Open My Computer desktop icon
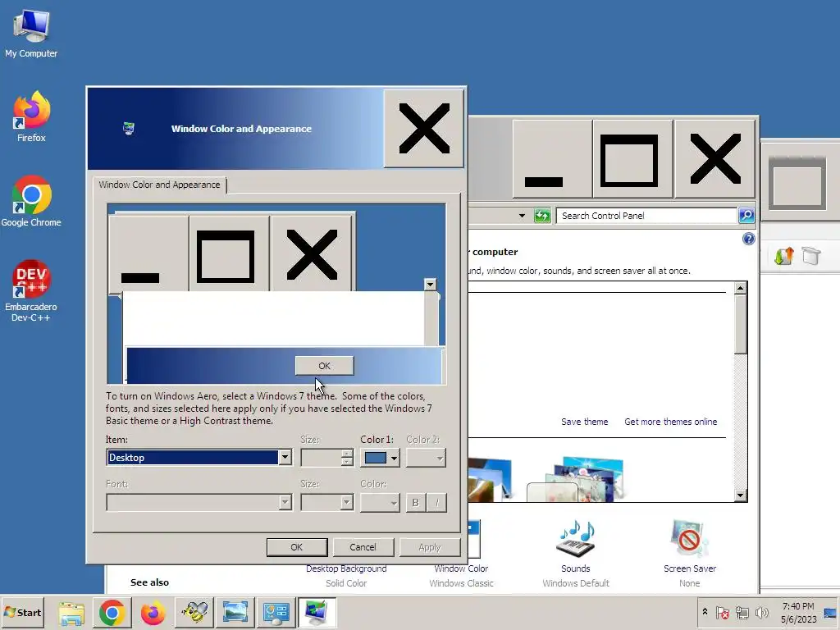The width and height of the screenshot is (840, 630). pyautogui.click(x=31, y=33)
